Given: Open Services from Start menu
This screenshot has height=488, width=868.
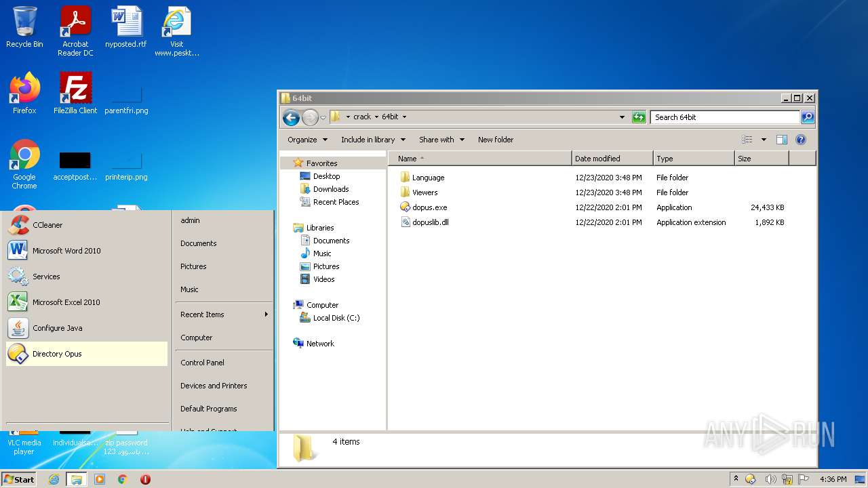Looking at the screenshot, I should click(x=87, y=277).
